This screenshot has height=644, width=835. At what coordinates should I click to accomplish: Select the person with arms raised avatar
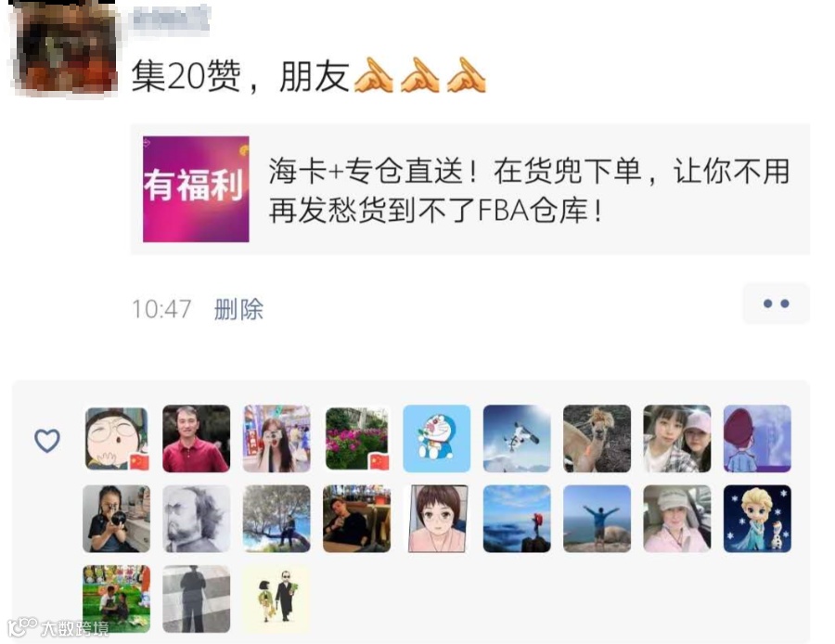click(x=597, y=519)
